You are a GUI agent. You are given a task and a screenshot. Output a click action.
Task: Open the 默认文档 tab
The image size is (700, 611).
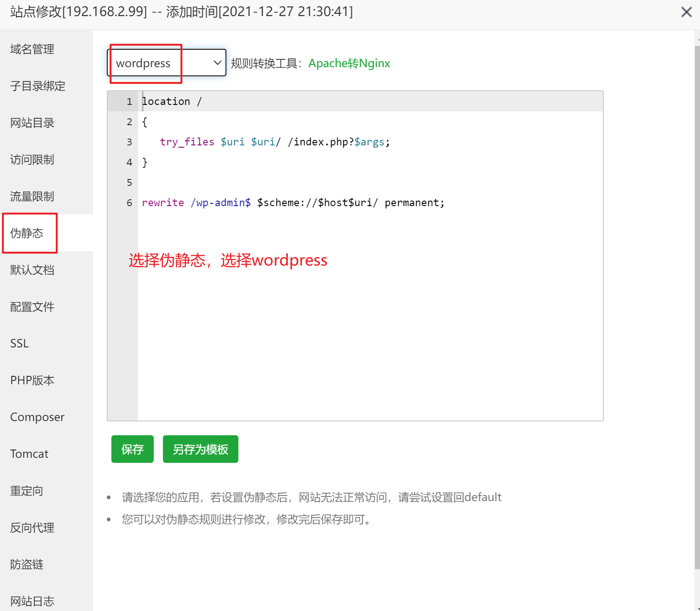46,270
